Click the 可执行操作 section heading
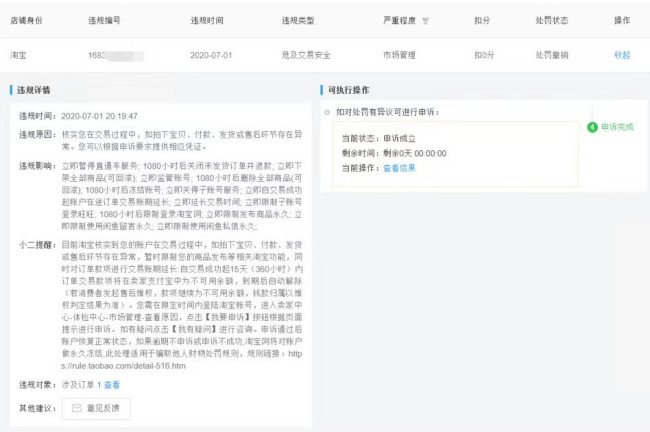650x432 pixels. [348, 90]
